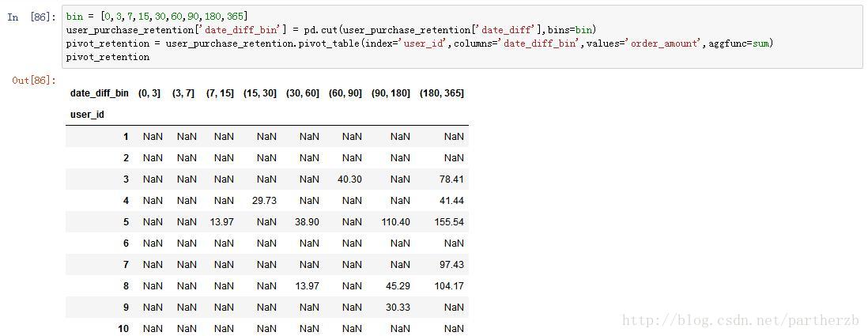Click the 30.33 value in row 9

(398, 308)
